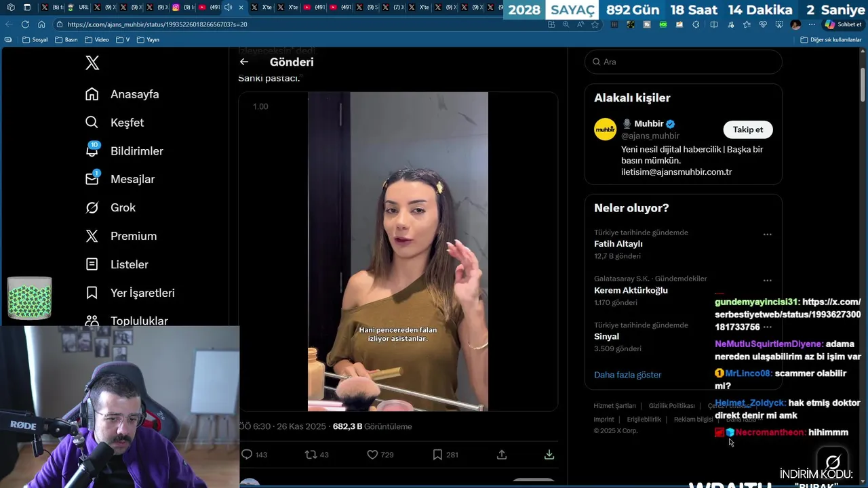Click the Muhbir yellow avatar

tap(606, 129)
